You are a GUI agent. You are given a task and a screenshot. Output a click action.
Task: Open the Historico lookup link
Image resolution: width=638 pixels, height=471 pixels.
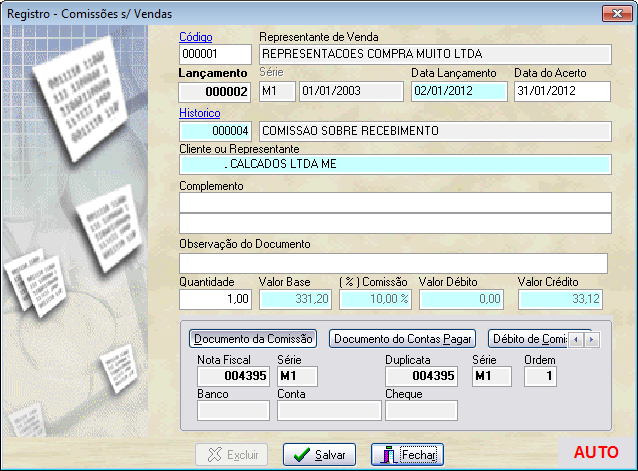point(200,113)
